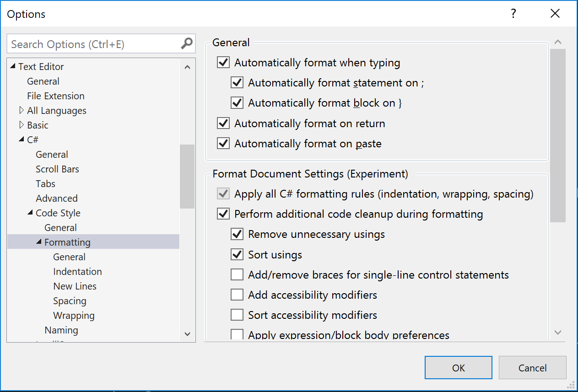Click inside the Search Options field
Image resolution: width=578 pixels, height=392 pixels.
92,43
